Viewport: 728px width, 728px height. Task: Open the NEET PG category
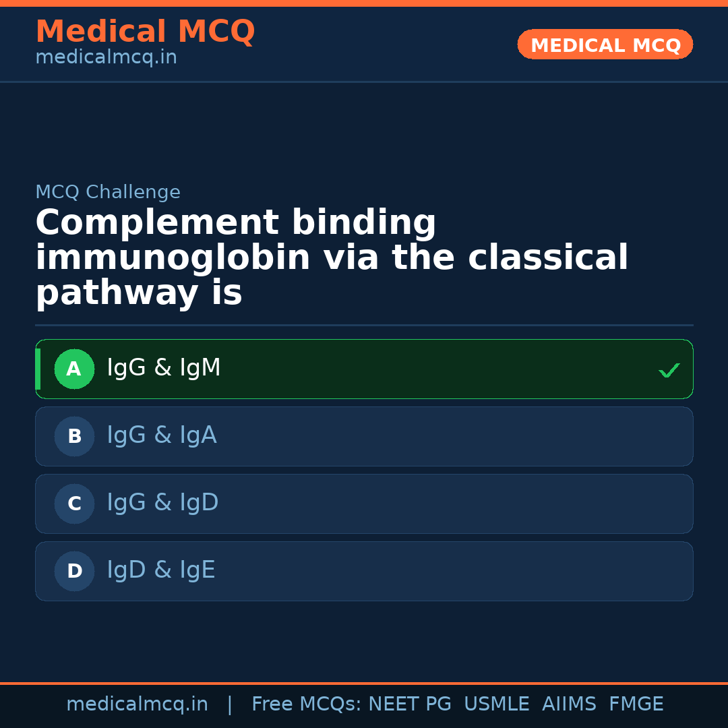point(409,704)
